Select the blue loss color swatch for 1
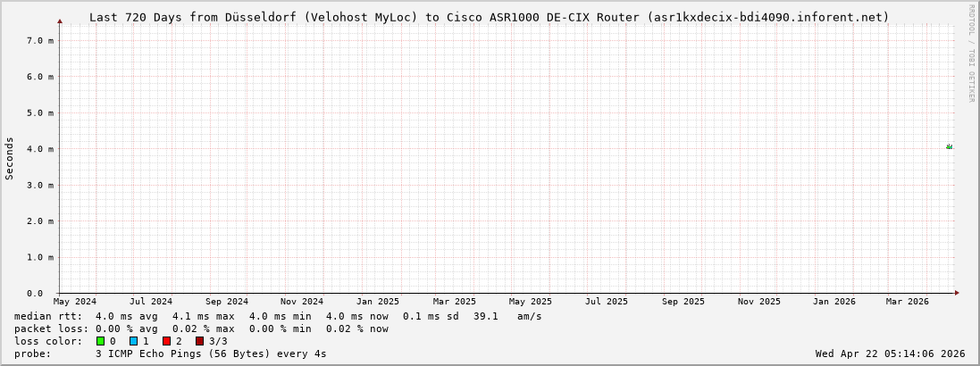The height and width of the screenshot is (366, 980). (133, 341)
